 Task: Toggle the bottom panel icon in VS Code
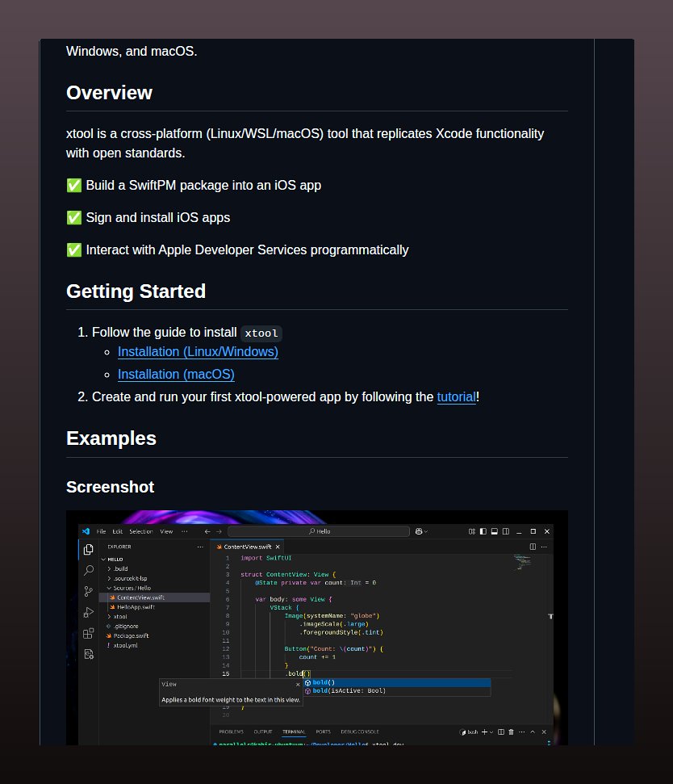[x=494, y=531]
